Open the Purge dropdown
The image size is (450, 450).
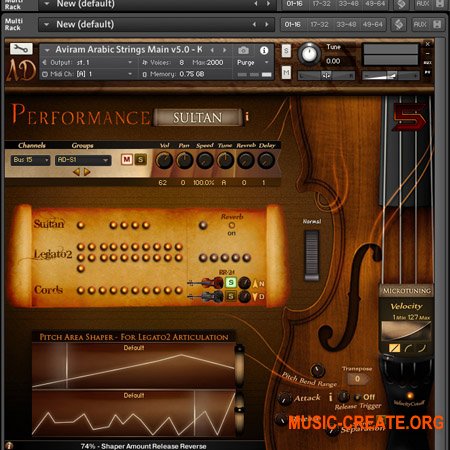(253, 63)
